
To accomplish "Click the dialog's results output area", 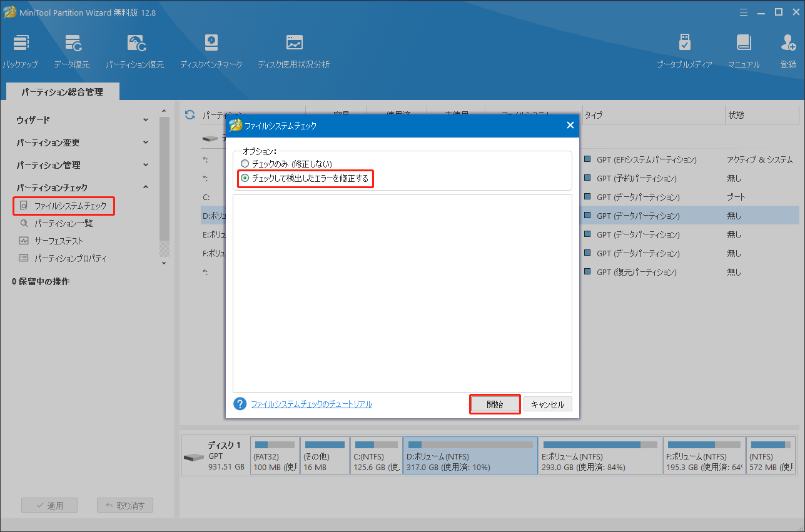I will (402, 293).
